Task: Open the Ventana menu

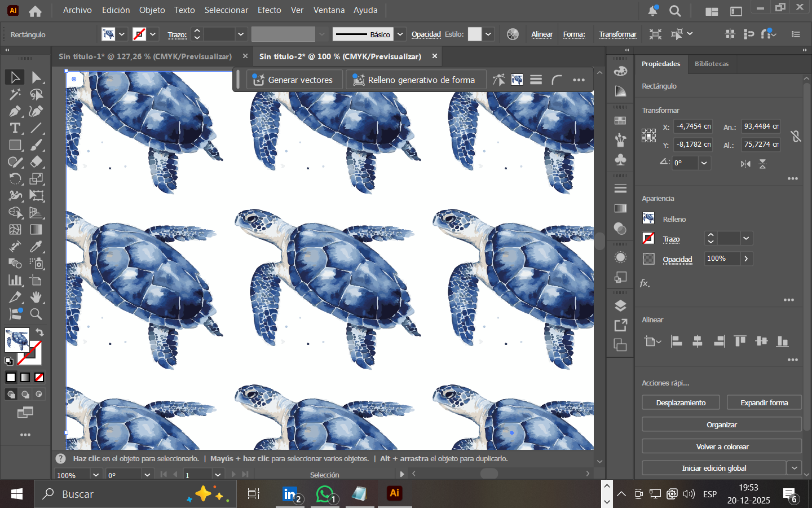Action: point(329,10)
